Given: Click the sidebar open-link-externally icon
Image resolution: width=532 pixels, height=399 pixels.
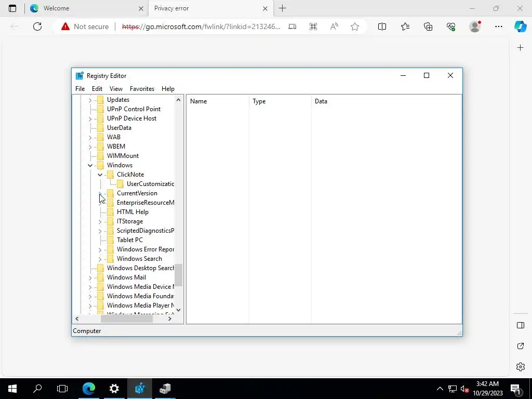Looking at the screenshot, I should pos(520,346).
